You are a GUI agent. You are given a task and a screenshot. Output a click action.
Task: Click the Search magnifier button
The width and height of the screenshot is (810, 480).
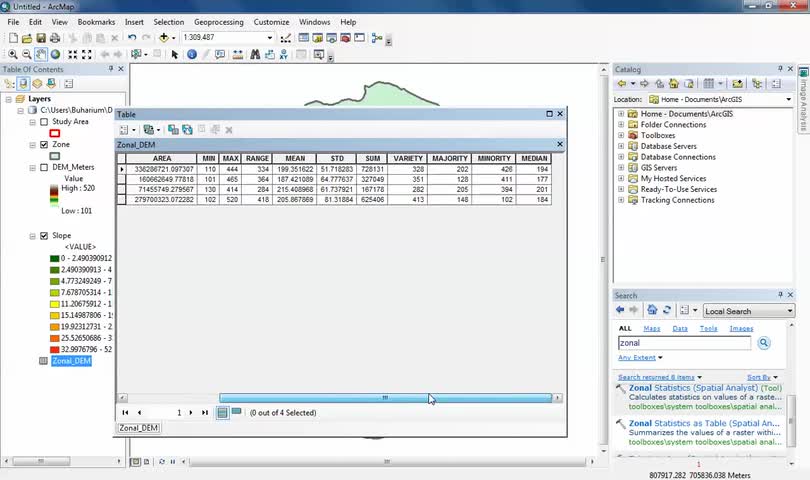764,343
